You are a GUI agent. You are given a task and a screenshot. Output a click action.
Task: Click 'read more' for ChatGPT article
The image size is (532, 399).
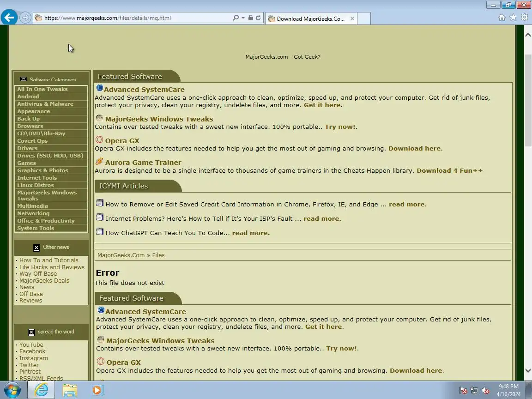point(250,233)
